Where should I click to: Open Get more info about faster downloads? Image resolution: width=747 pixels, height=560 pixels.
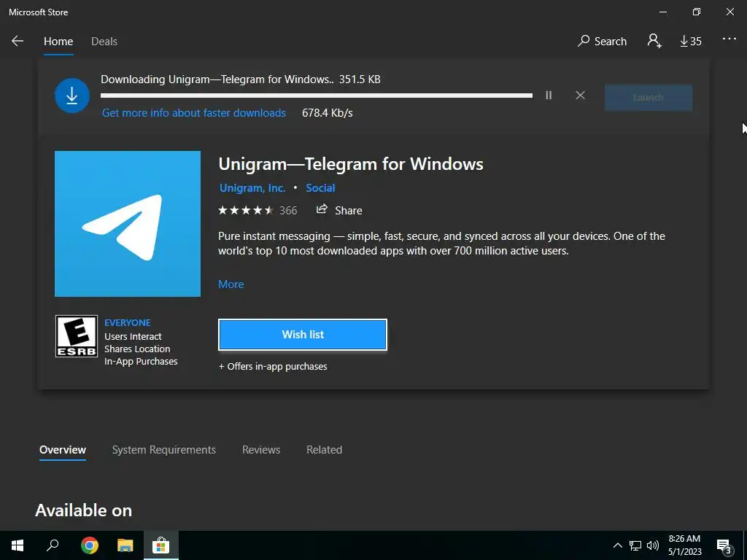point(194,113)
